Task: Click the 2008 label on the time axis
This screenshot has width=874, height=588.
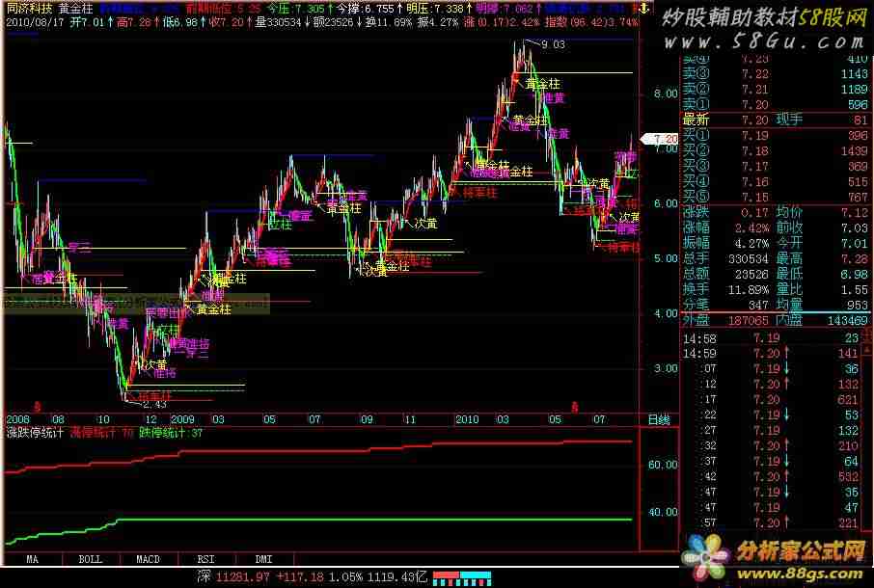Action: point(17,419)
